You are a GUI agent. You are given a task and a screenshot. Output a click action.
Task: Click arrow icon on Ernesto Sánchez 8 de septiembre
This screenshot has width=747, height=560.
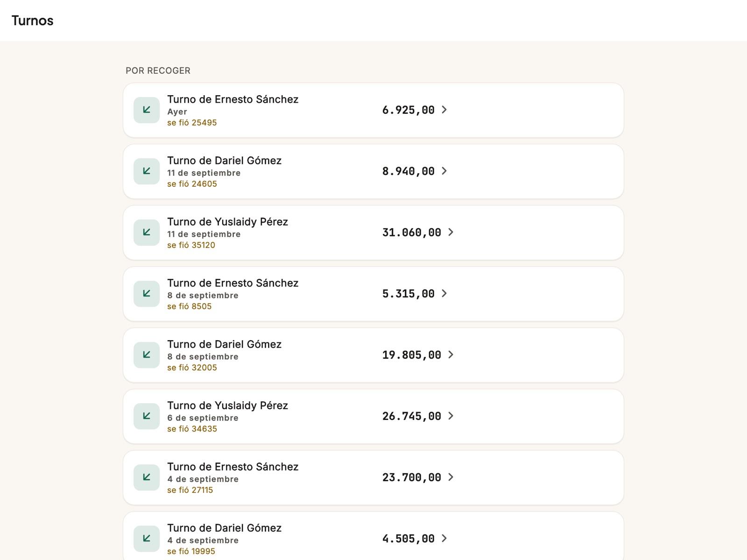pos(147,294)
